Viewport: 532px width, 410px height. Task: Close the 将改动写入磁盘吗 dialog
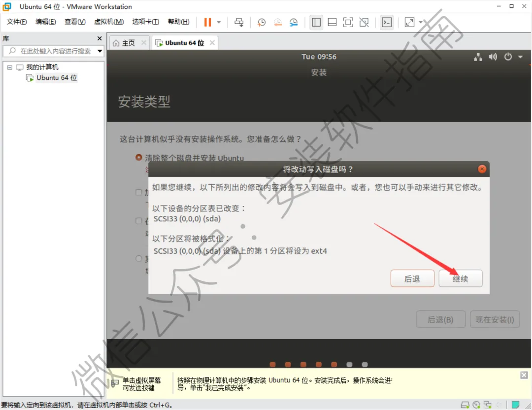coord(482,169)
